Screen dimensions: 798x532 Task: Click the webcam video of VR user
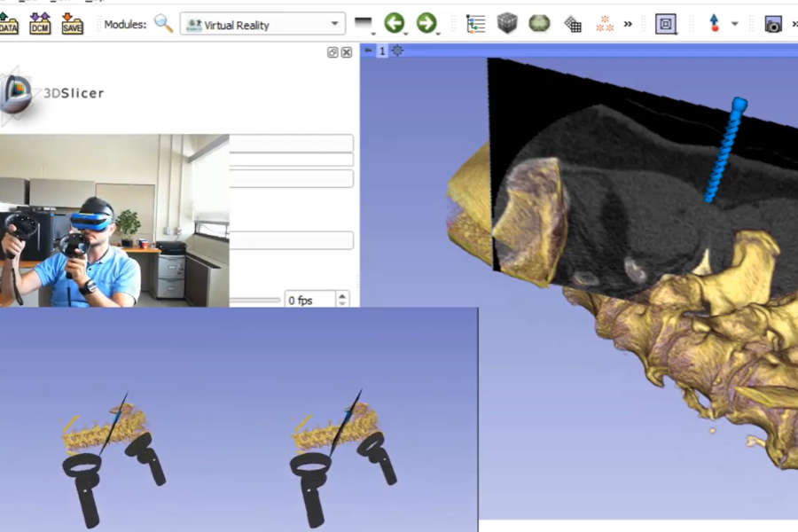click(114, 221)
